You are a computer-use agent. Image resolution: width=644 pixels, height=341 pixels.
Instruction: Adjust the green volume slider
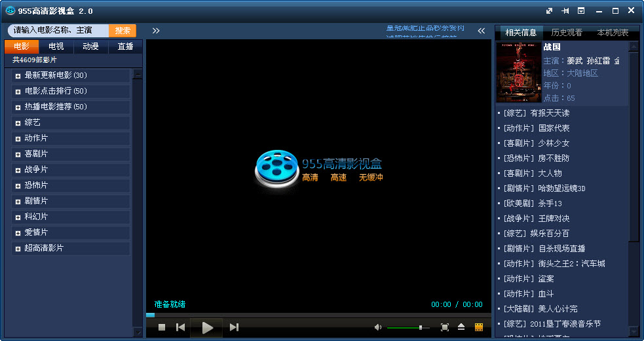click(x=408, y=327)
